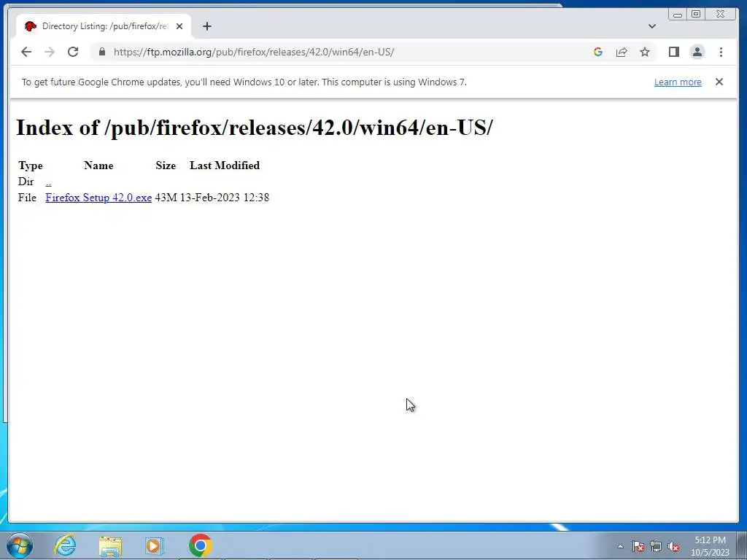Go up to the parent directory link
Image resolution: width=747 pixels, height=560 pixels.
click(x=48, y=182)
